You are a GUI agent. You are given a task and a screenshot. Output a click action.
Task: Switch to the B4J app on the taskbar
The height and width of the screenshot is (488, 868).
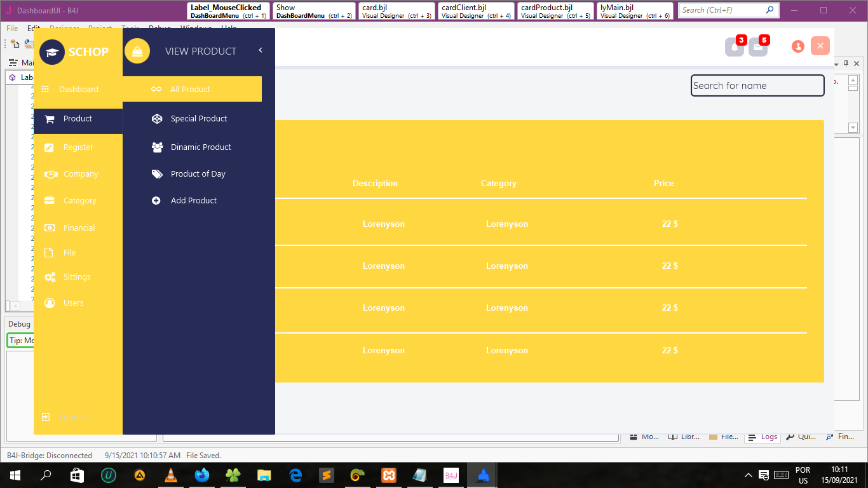click(451, 475)
